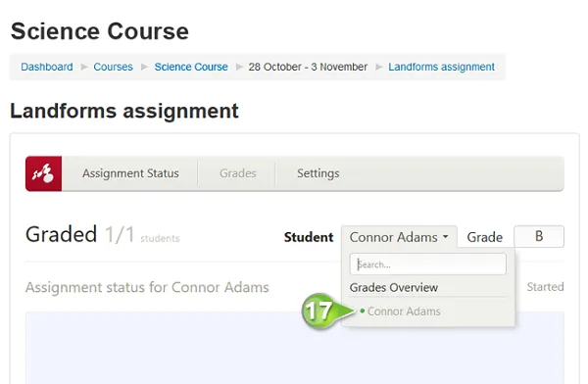Select Grades Overview in the dropdown list

click(393, 288)
